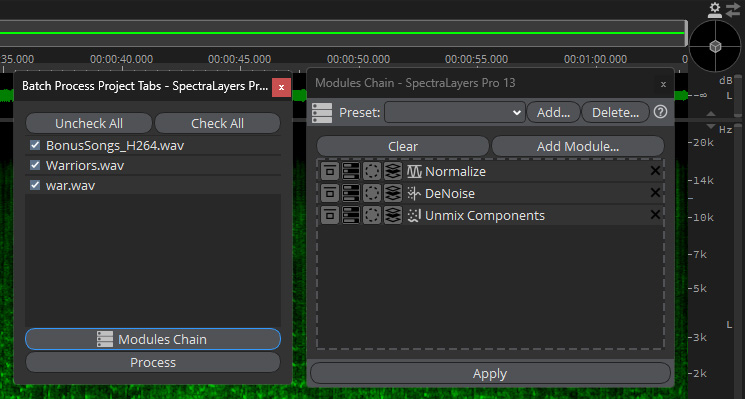Viewport: 745px width, 399px height.
Task: Open the Preset dropdown
Action: pyautogui.click(x=455, y=113)
